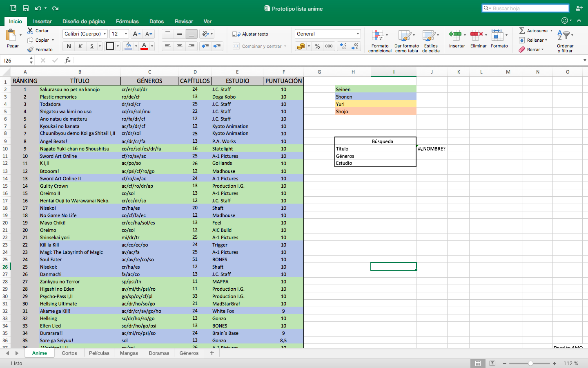Align text right icon
588x368 pixels.
coord(191,47)
